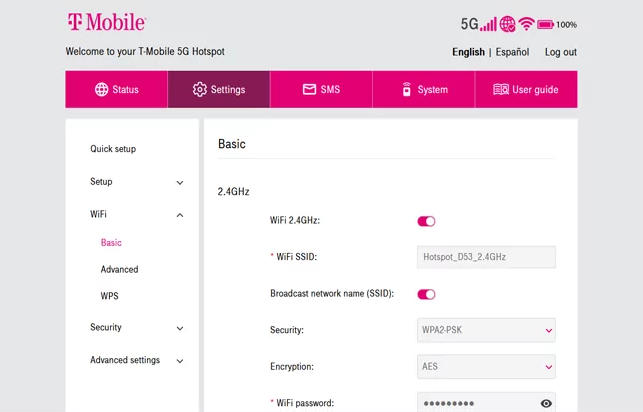Click the WiFi sidebar label
Screen dimensions: 643x412
[x=98, y=214]
